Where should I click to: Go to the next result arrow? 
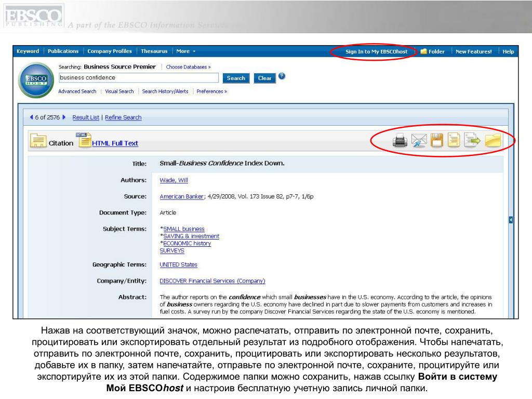64,117
